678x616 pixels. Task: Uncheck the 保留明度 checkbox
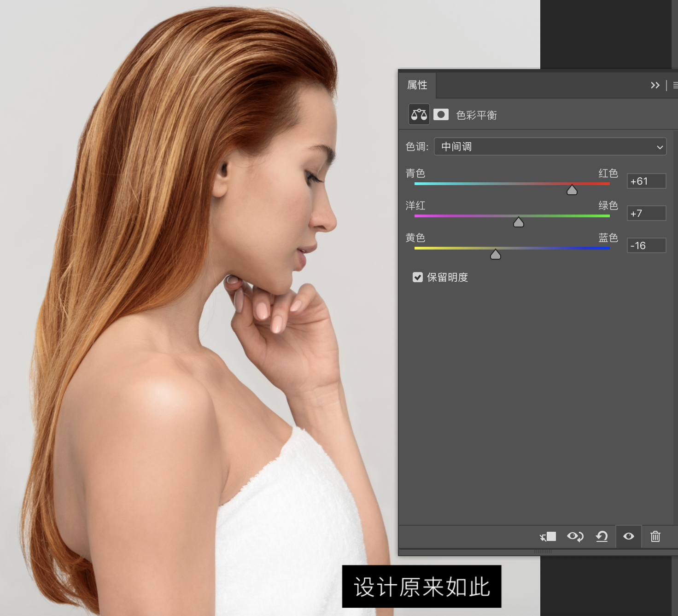[x=418, y=277]
